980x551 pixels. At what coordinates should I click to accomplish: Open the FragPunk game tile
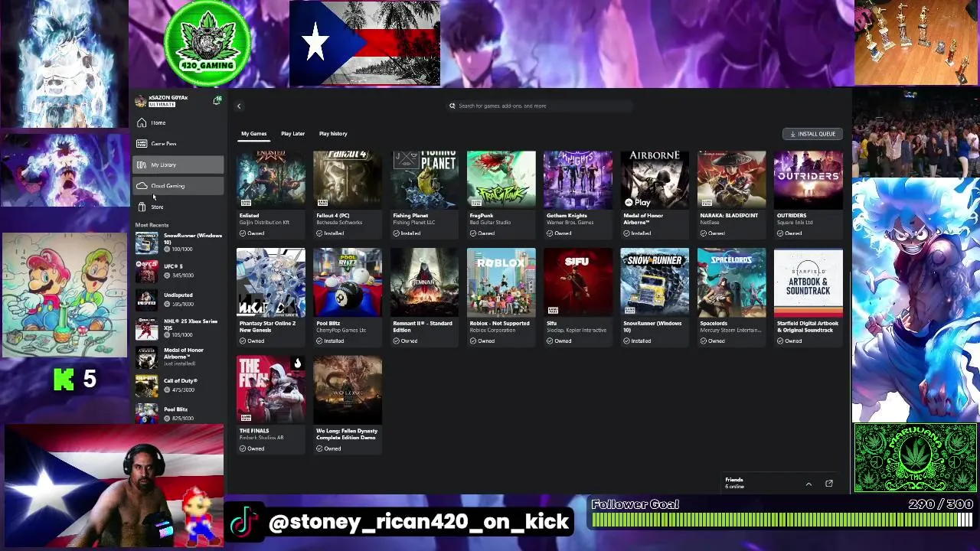pos(501,194)
